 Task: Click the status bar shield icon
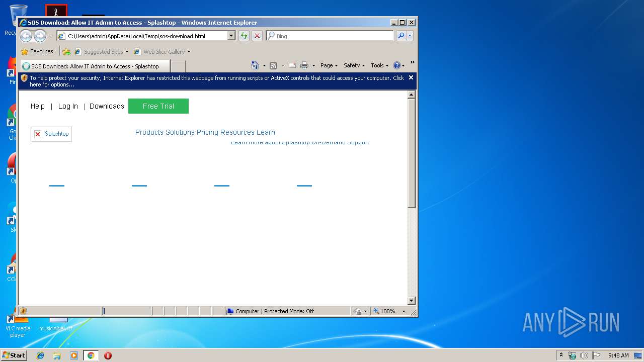tap(23, 311)
